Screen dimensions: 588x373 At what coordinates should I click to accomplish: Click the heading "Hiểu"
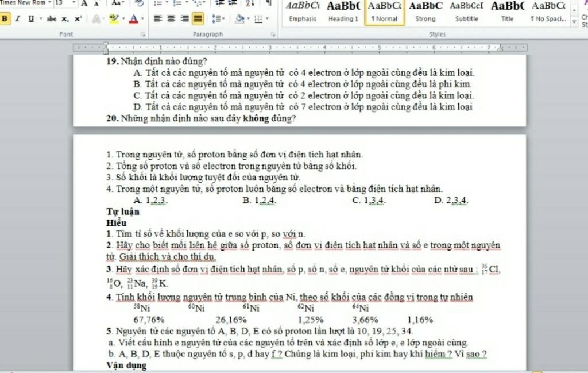[x=116, y=222]
